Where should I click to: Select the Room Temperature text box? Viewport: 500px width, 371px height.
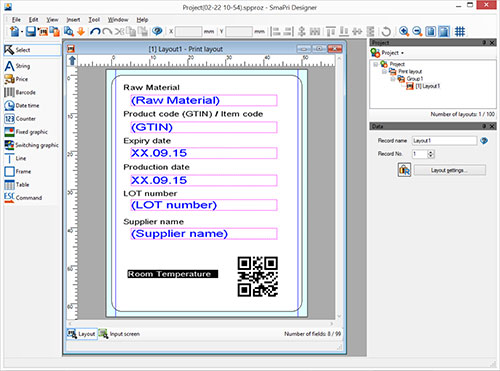(x=173, y=274)
